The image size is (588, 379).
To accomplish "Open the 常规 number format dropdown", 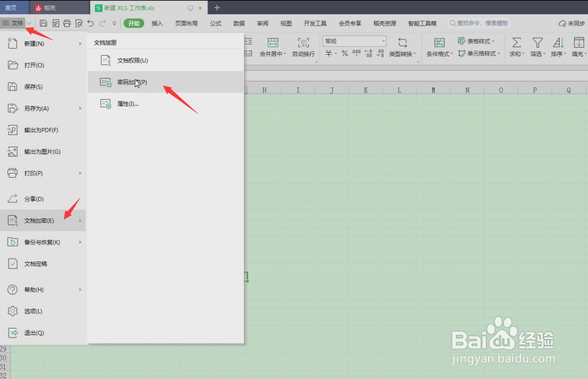I will tap(354, 41).
